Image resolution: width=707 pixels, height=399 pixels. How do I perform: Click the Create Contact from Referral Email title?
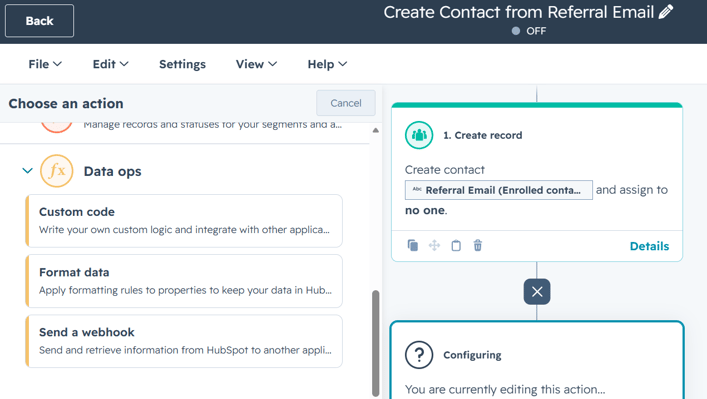coord(519,12)
